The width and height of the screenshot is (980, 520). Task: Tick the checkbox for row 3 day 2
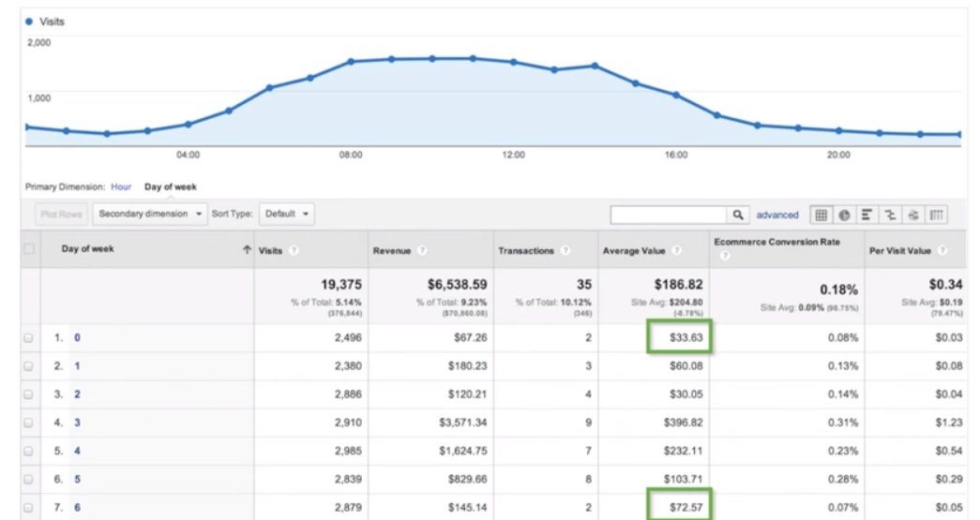[x=29, y=394]
